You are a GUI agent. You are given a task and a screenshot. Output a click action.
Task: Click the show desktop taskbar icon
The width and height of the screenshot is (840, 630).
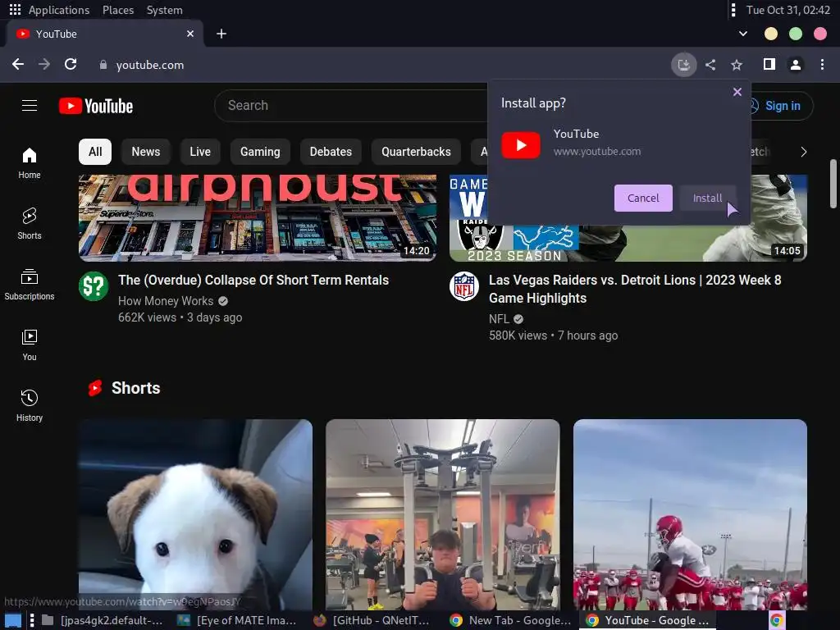(x=12, y=620)
